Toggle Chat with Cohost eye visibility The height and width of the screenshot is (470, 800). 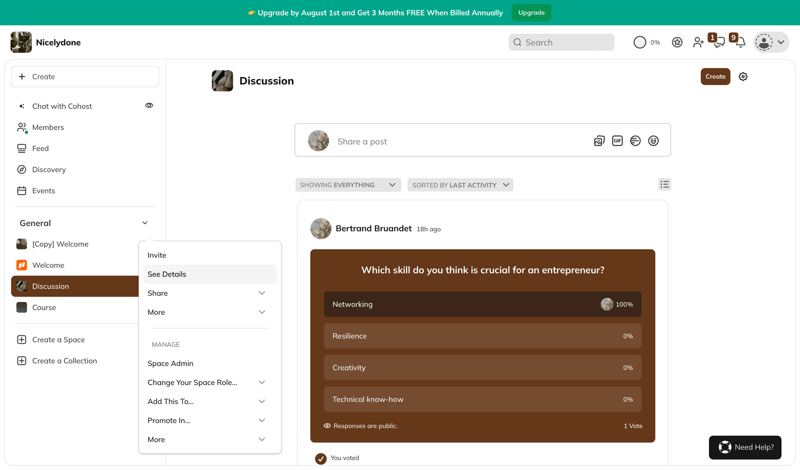[x=149, y=106]
